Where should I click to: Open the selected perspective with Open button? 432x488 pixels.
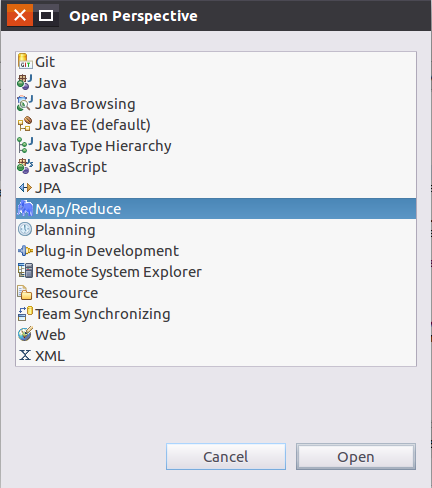click(356, 457)
